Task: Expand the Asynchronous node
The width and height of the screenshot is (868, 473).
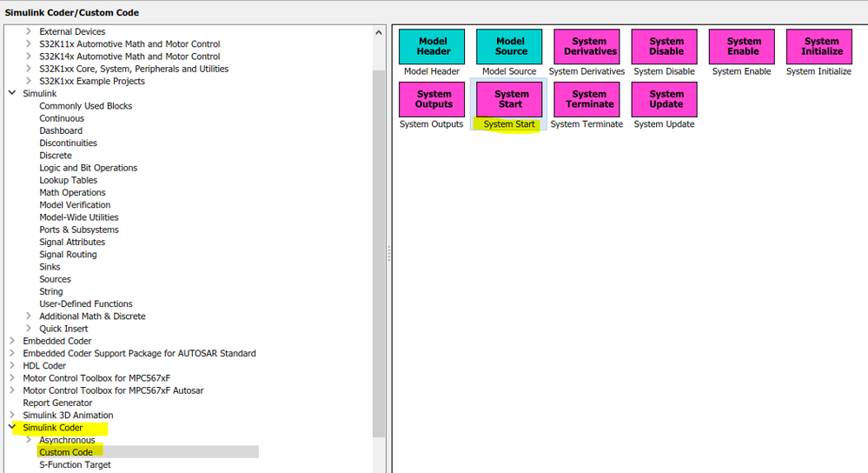Action: coord(28,440)
